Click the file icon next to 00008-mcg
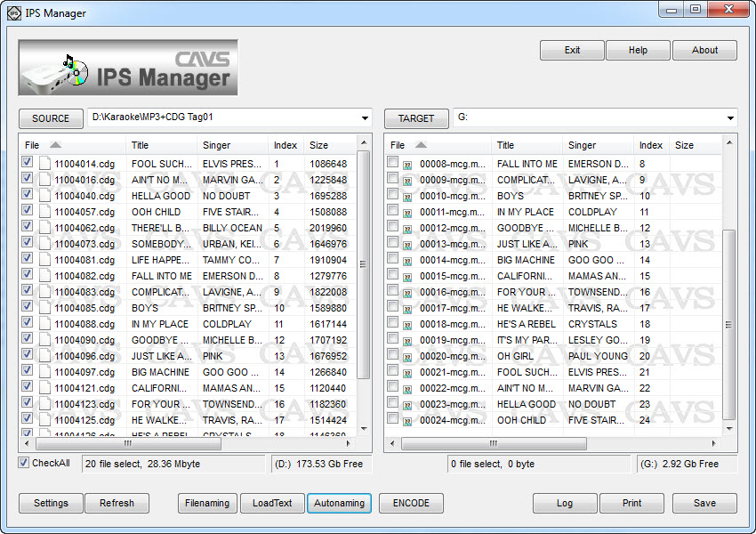The image size is (756, 534). pos(407,165)
